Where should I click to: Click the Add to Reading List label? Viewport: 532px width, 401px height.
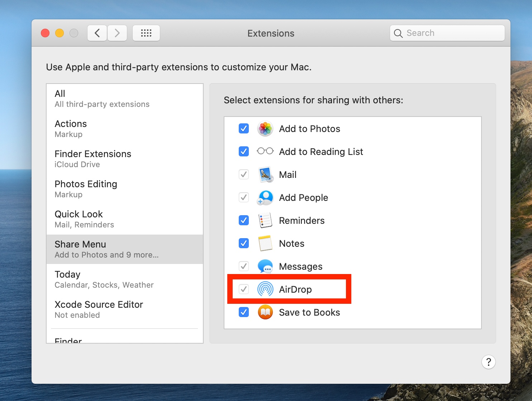(x=321, y=152)
